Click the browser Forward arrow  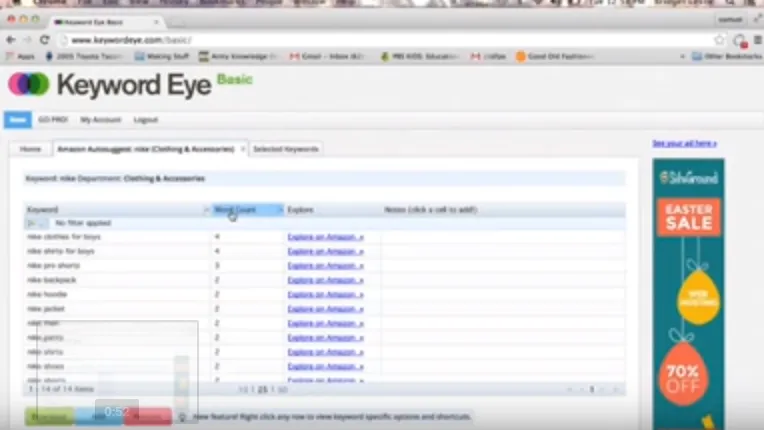coord(27,40)
